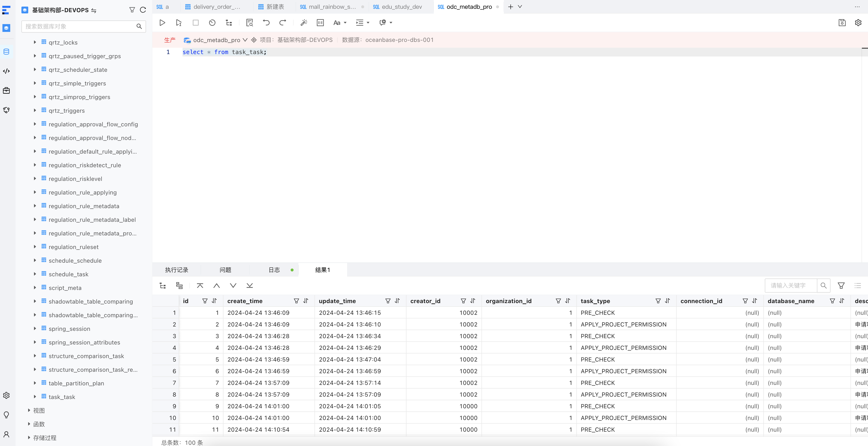The width and height of the screenshot is (868, 446).
Task: Switch to the 日志 results tab
Action: pos(274,270)
